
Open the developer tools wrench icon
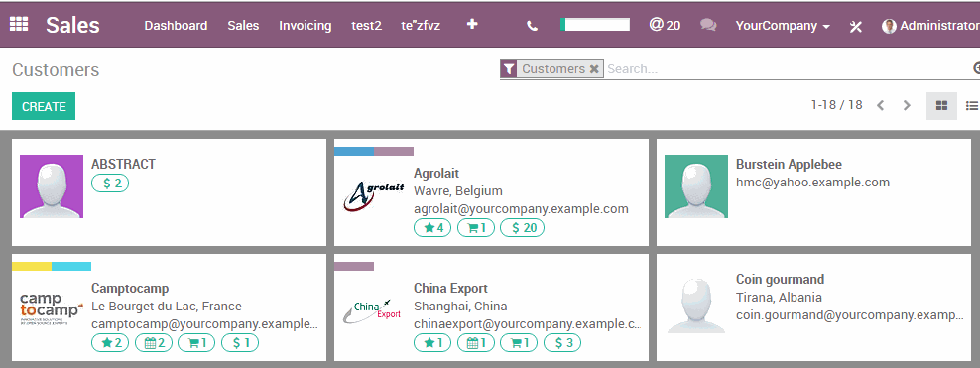click(856, 26)
